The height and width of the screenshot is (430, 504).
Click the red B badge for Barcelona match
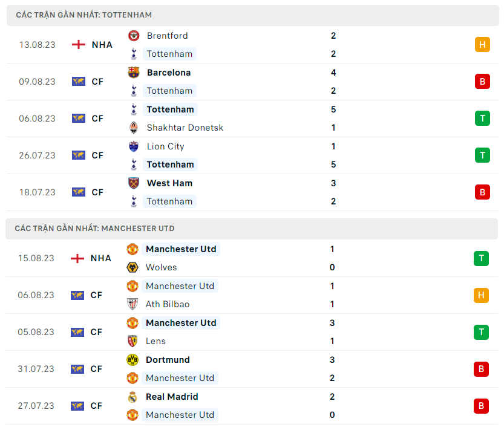(482, 82)
